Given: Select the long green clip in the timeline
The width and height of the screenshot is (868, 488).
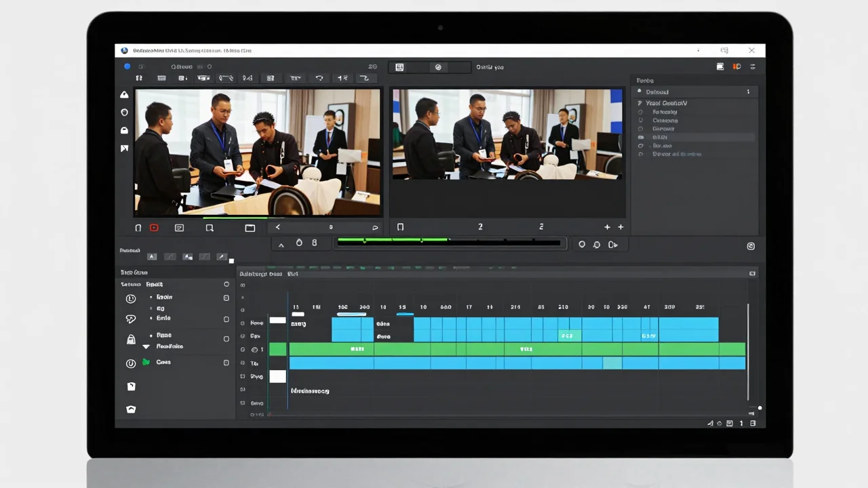Looking at the screenshot, I should 517,349.
